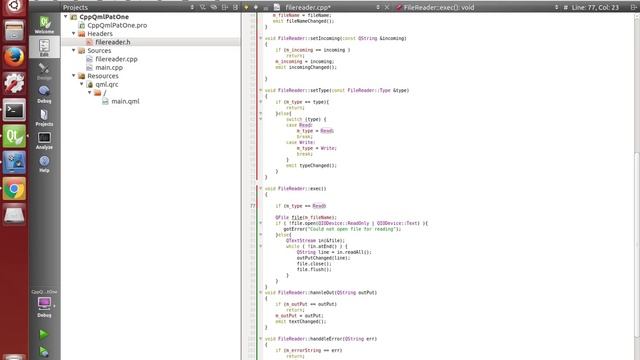Click the 'emit typeChanged();' line
This screenshot has width=640, height=360.
[x=311, y=166]
